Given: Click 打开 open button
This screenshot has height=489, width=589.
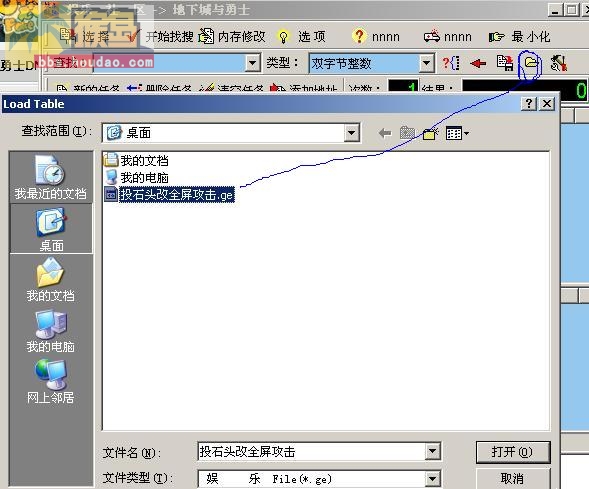Looking at the screenshot, I should (x=512, y=452).
